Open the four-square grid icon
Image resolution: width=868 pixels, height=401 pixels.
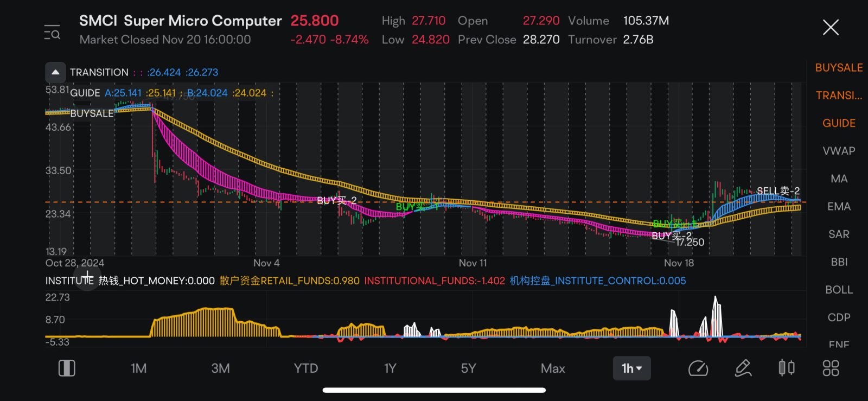point(831,368)
